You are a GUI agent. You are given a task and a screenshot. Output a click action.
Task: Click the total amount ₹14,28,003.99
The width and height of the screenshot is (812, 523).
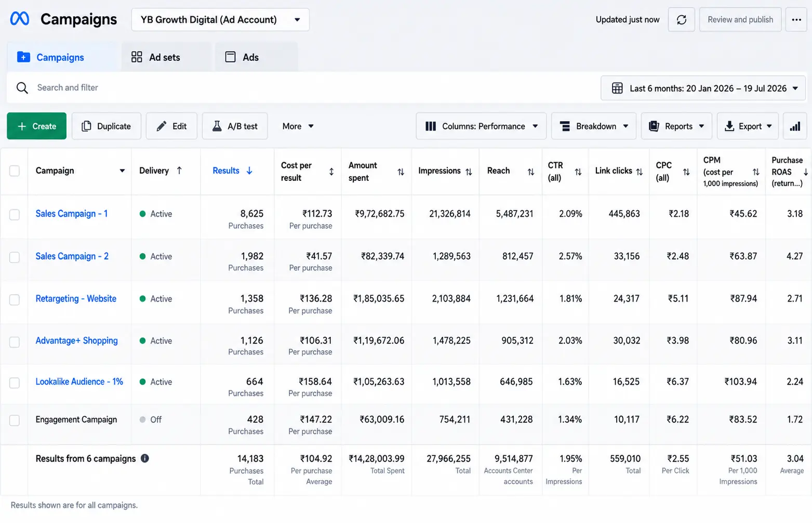pyautogui.click(x=377, y=459)
